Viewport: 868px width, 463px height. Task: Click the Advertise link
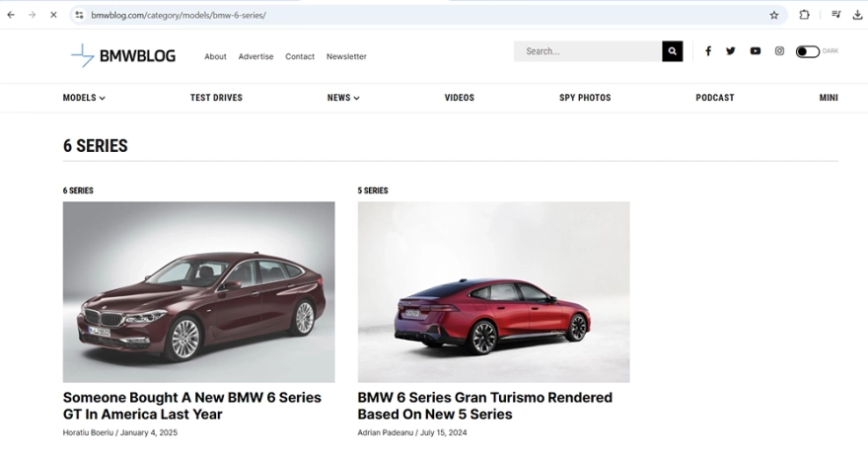pos(255,56)
